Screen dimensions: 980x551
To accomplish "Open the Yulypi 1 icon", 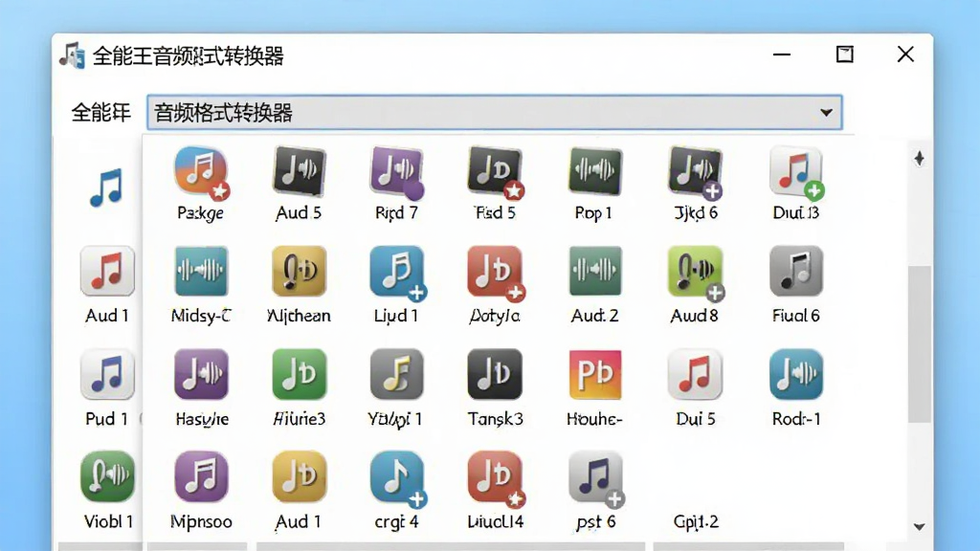I will coord(397,374).
